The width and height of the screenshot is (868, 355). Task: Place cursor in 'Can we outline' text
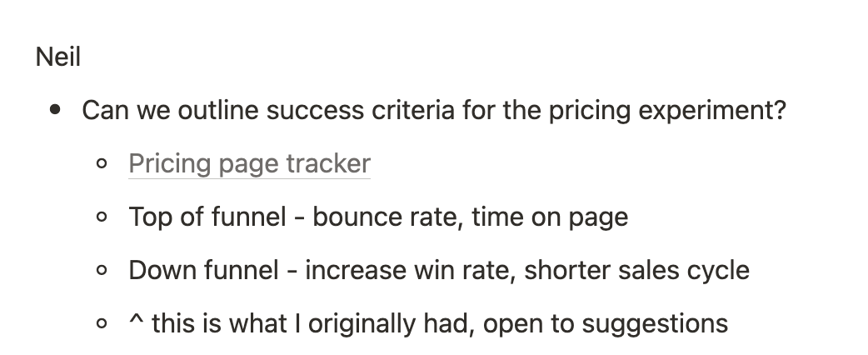point(170,110)
